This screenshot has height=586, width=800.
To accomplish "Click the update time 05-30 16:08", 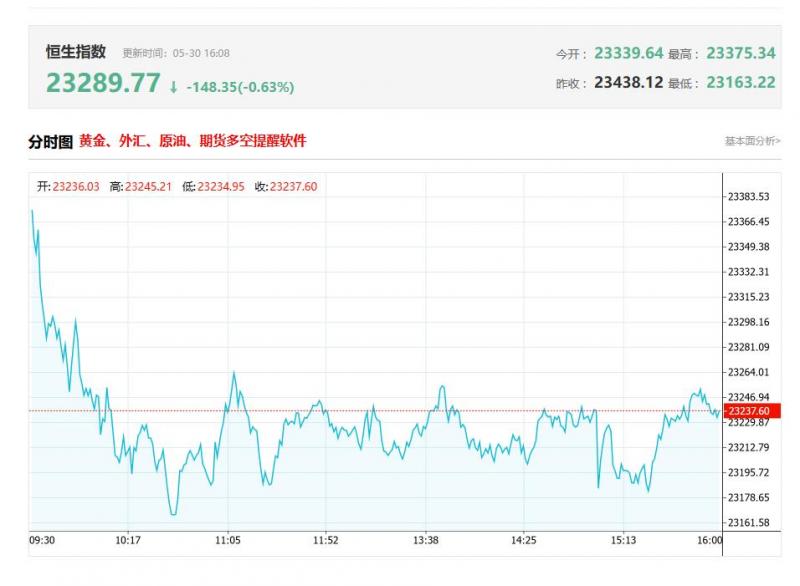I will [x=201, y=53].
